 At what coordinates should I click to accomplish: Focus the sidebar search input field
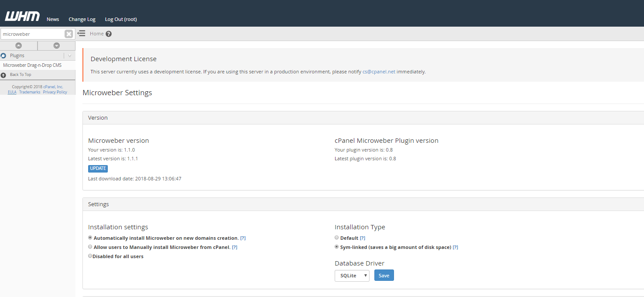point(33,34)
